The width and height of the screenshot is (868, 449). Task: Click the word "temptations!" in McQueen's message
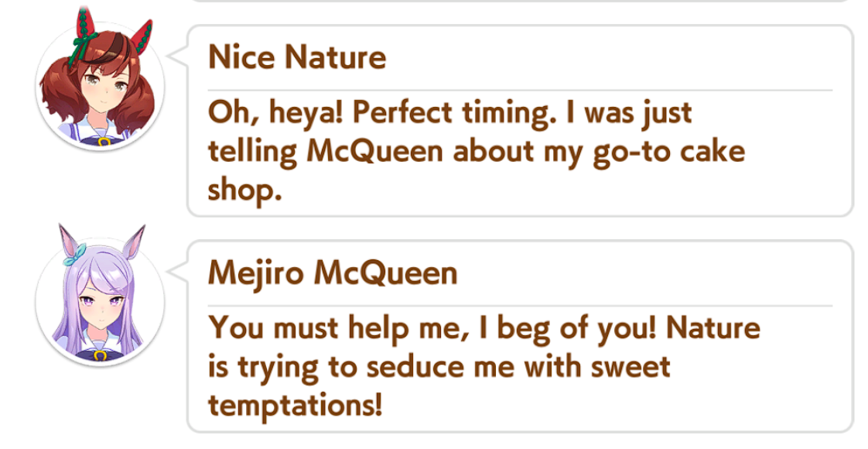[x=295, y=406]
